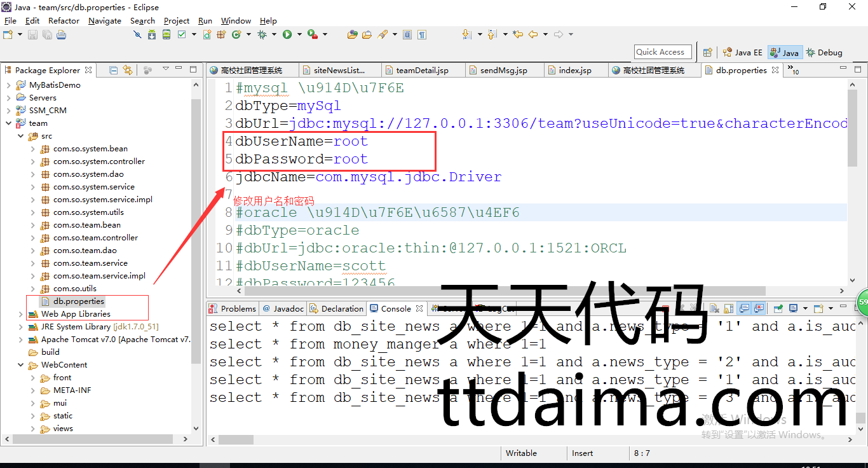Open the Refactor menu

[64, 20]
